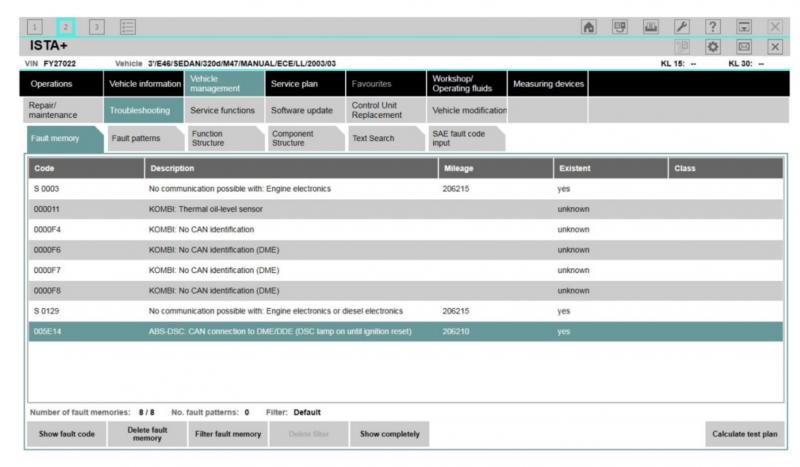
Task: Click Filter fault memory button
Action: pyautogui.click(x=228, y=434)
